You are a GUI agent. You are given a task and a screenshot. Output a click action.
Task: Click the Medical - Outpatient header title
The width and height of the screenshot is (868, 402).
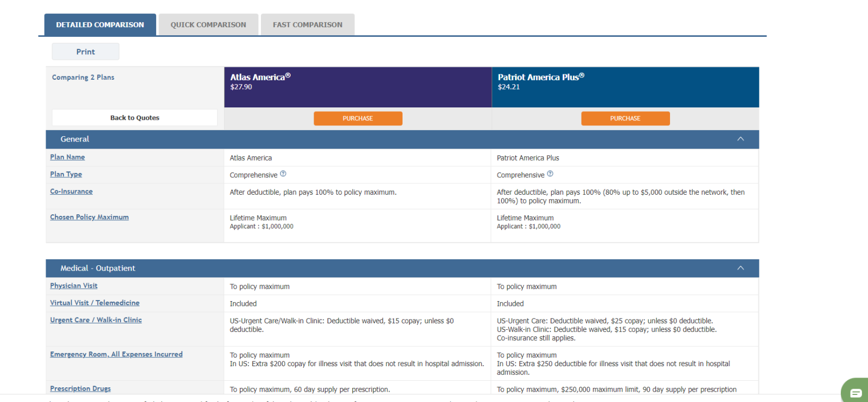click(x=98, y=268)
